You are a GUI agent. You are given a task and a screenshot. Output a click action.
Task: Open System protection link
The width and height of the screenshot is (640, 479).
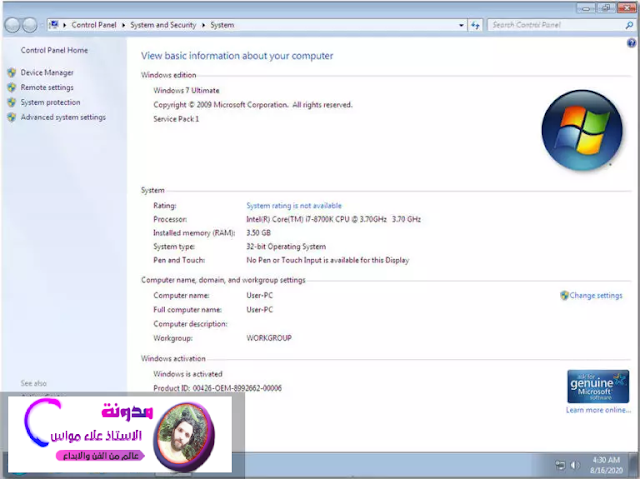click(50, 102)
